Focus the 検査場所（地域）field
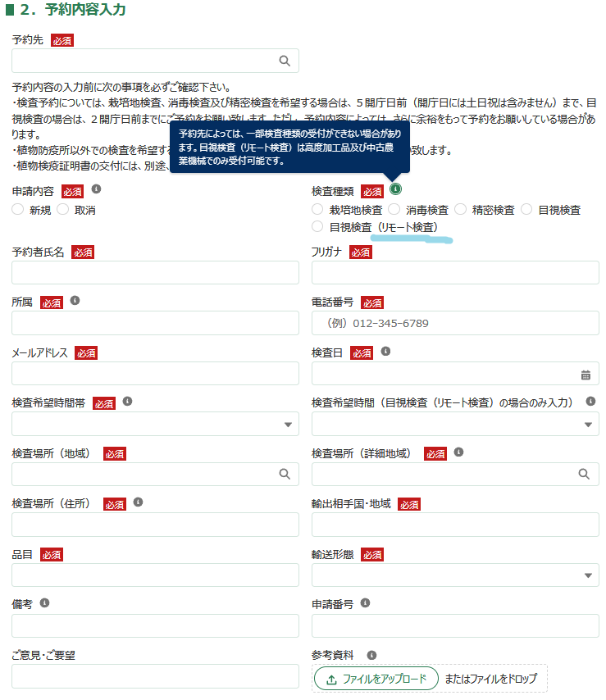The height and width of the screenshot is (700, 606). [x=155, y=474]
